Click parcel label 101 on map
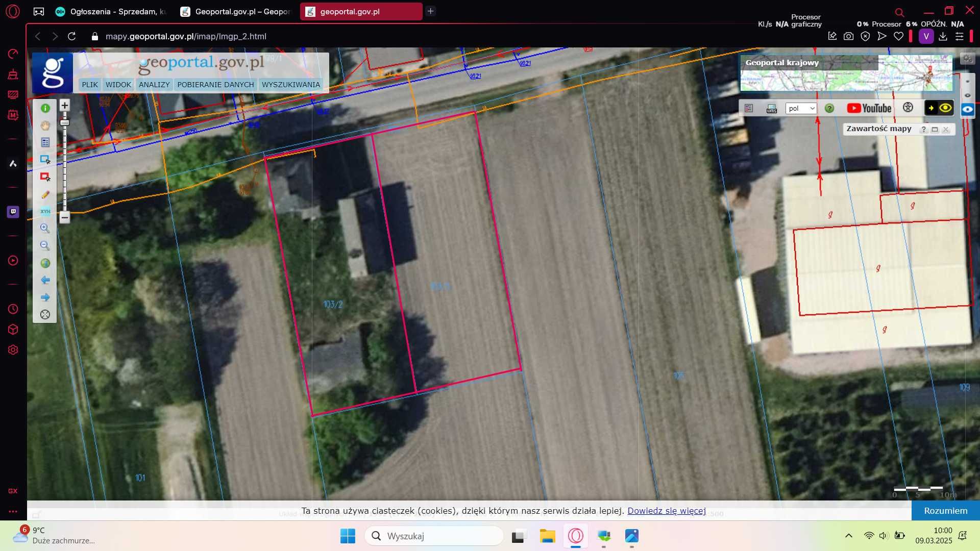Image resolution: width=980 pixels, height=551 pixels. click(x=140, y=478)
